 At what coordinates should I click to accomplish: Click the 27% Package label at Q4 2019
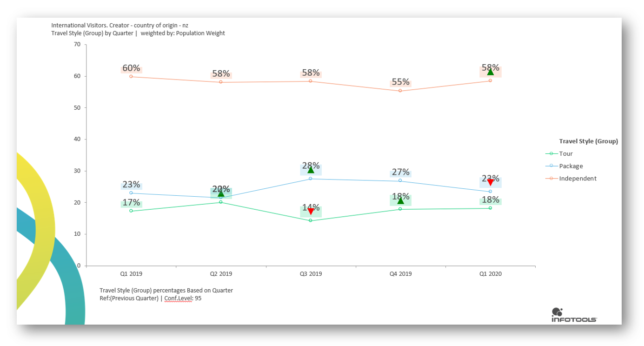coord(400,173)
